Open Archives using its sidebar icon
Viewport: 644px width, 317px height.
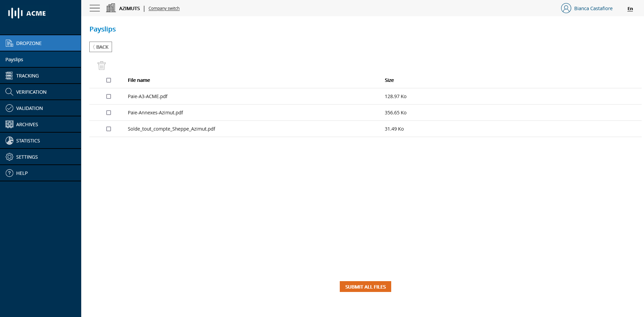coord(9,124)
